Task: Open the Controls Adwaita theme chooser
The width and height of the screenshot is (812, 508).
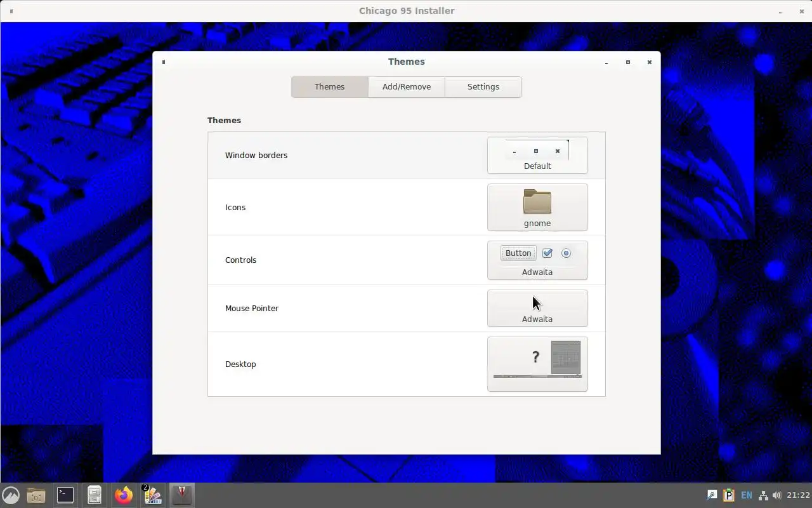Action: point(537,260)
